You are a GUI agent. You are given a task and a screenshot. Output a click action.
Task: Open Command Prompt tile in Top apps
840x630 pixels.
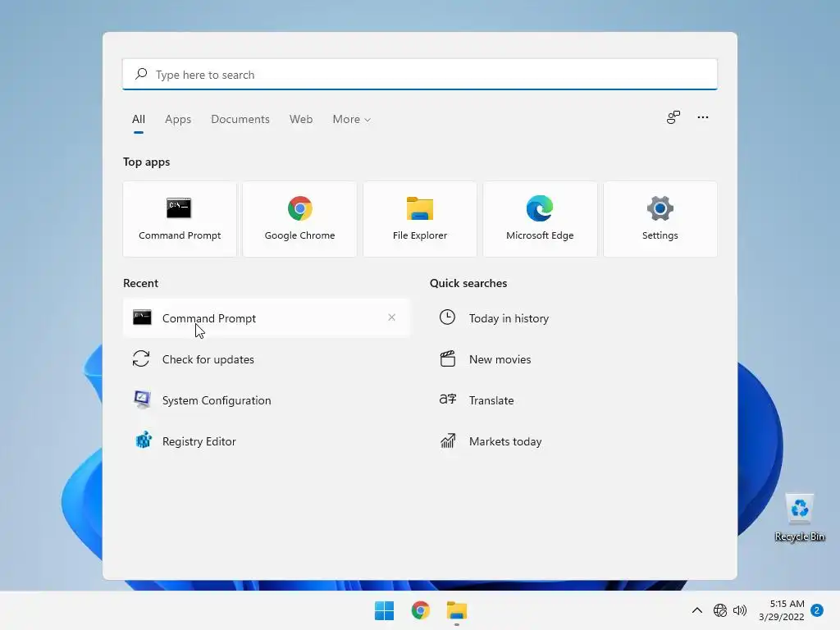pos(180,219)
